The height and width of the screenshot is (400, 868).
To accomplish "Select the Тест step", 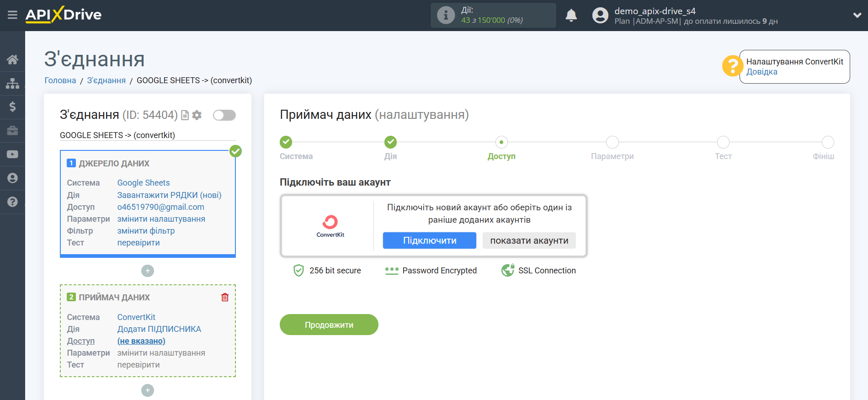I will (723, 142).
